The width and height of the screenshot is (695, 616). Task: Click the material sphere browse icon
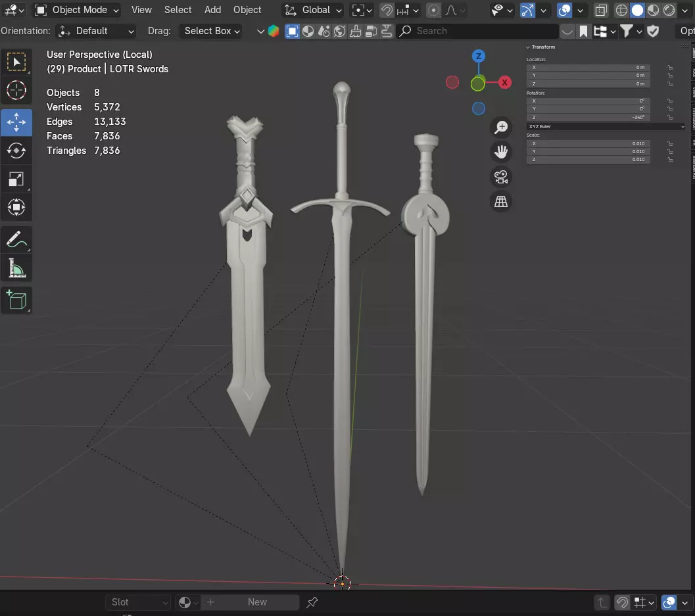[188, 602]
